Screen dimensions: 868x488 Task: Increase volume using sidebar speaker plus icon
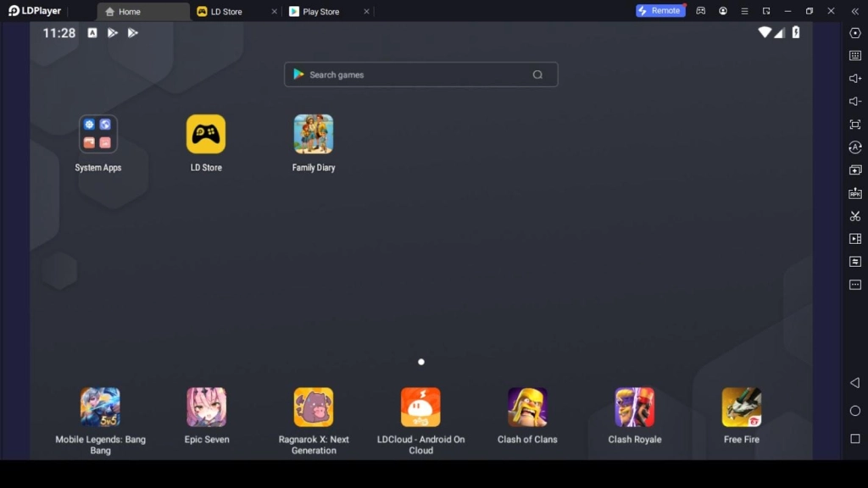855,79
